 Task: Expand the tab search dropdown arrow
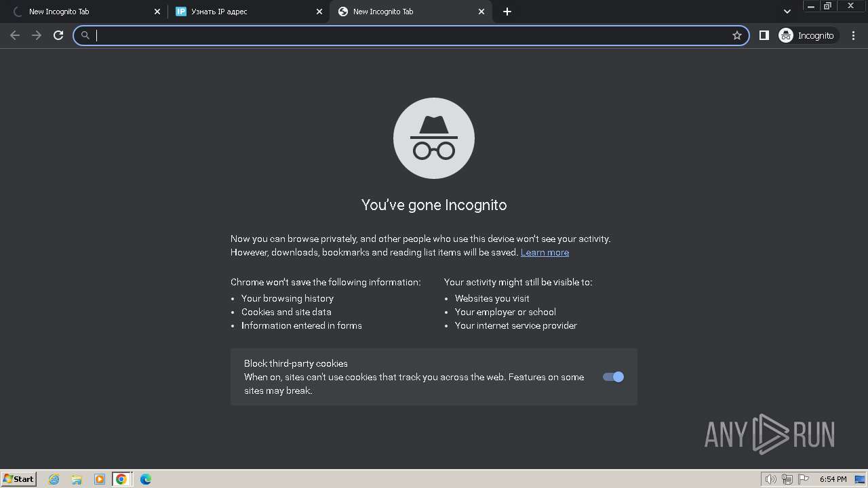(787, 12)
